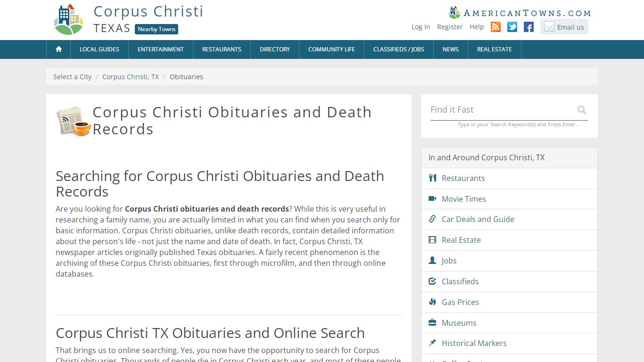Screen dimensions: 644x362
Task: Open the News menu
Action: click(451, 49)
